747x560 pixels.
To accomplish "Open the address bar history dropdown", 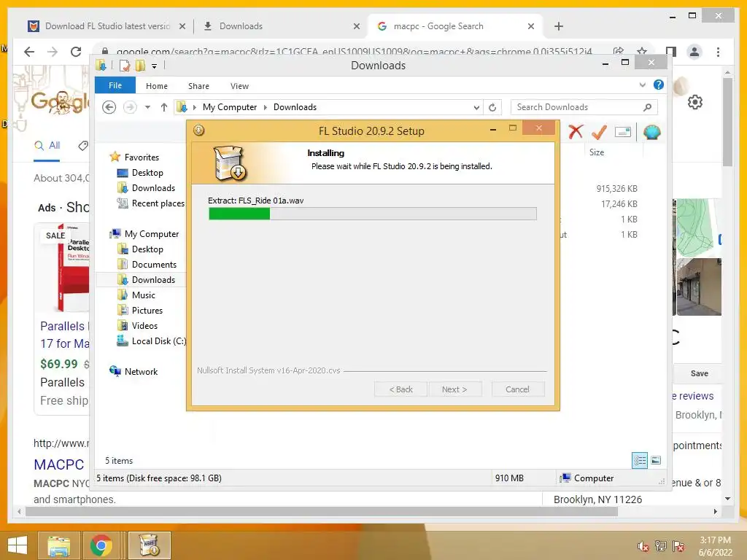I will [x=476, y=108].
